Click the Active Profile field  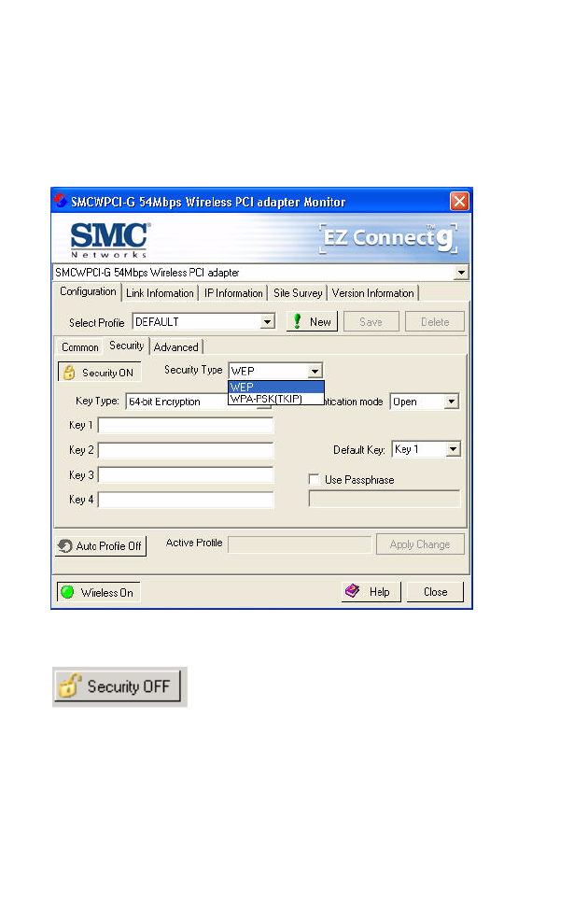click(x=300, y=544)
